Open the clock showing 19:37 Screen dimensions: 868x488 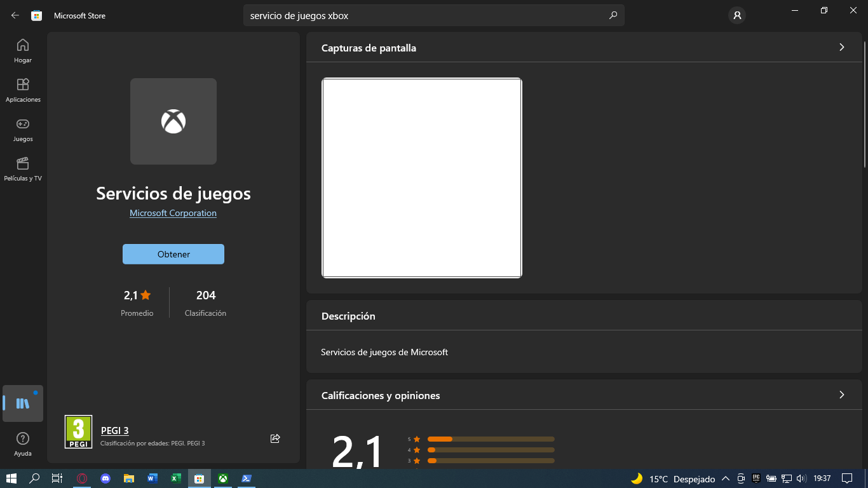(822, 478)
